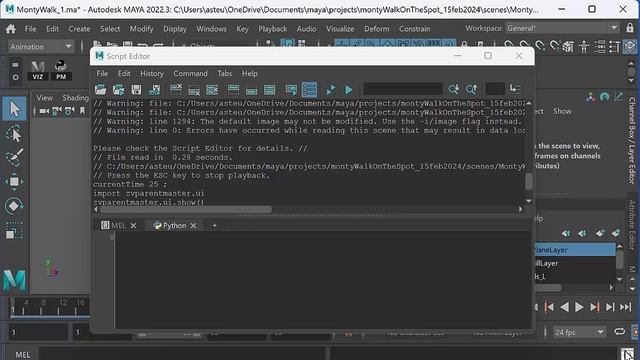This screenshot has height=360, width=640.
Task: Click the PM Python shelf button
Action: pyautogui.click(x=61, y=70)
